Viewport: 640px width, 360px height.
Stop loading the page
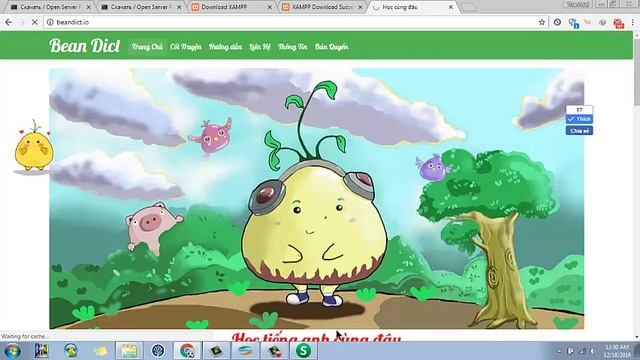pyautogui.click(x=35, y=22)
